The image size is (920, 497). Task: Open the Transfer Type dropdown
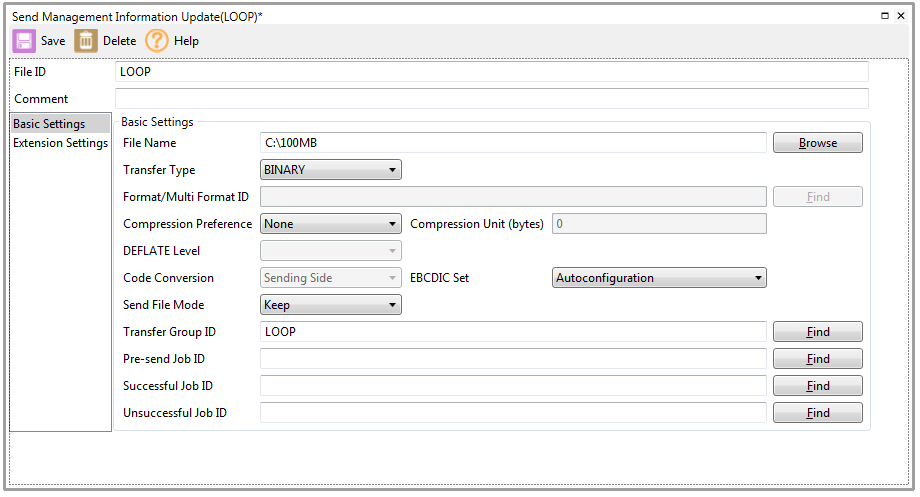[330, 170]
